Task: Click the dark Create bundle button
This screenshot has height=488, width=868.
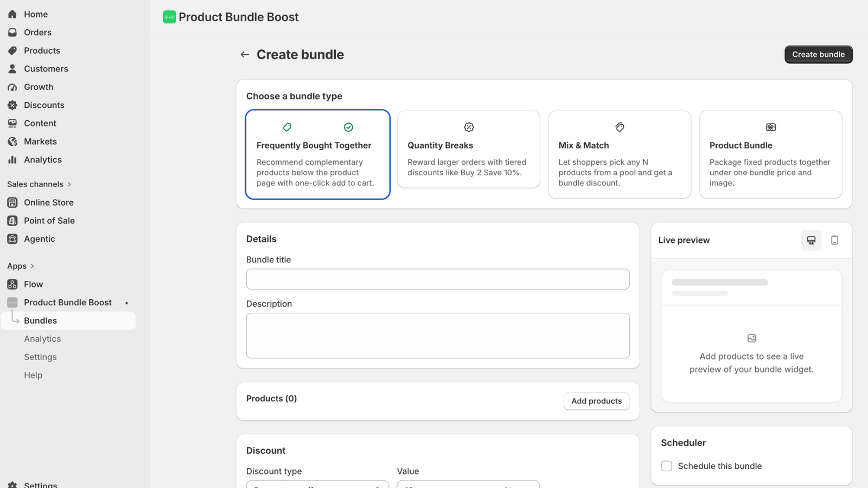Action: tap(818, 54)
